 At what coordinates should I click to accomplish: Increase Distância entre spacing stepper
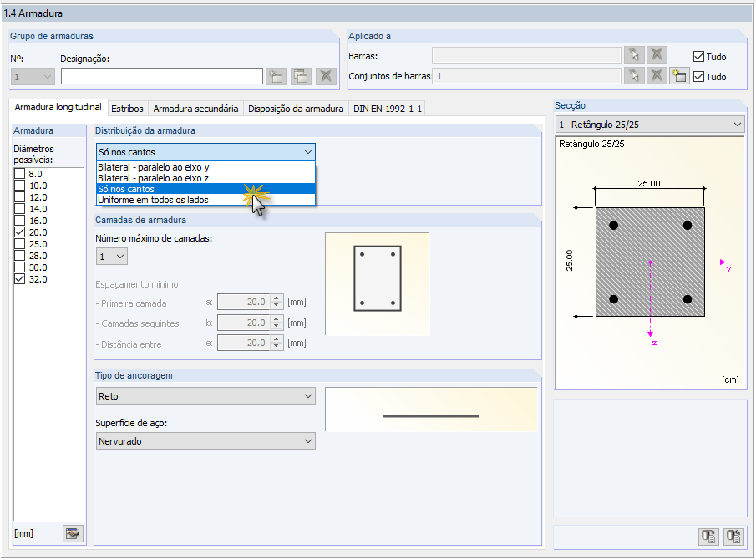tap(277, 339)
